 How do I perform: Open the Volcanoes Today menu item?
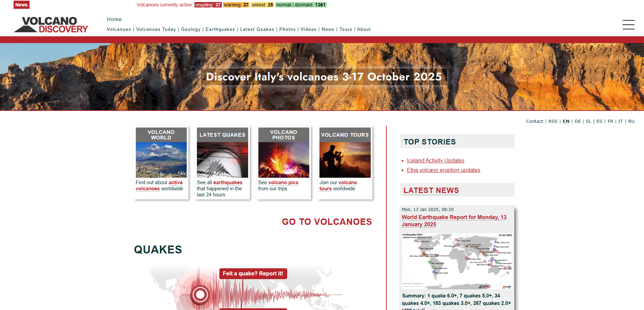(x=156, y=30)
